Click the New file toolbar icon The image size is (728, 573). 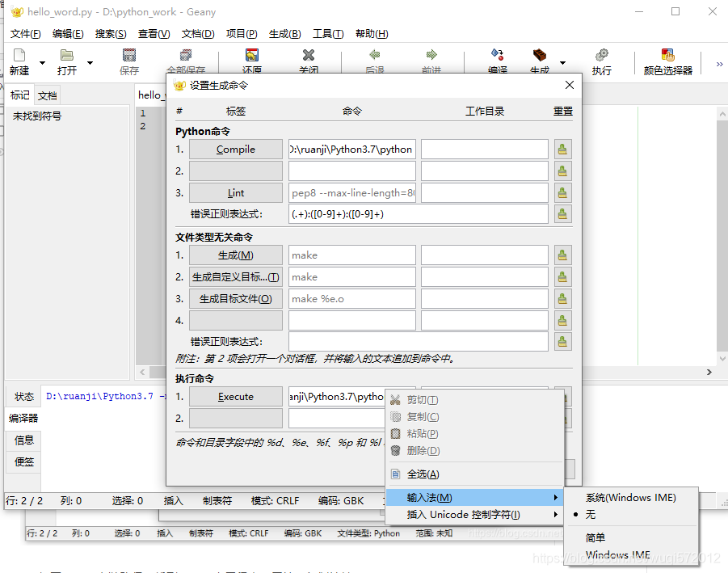click(x=19, y=55)
